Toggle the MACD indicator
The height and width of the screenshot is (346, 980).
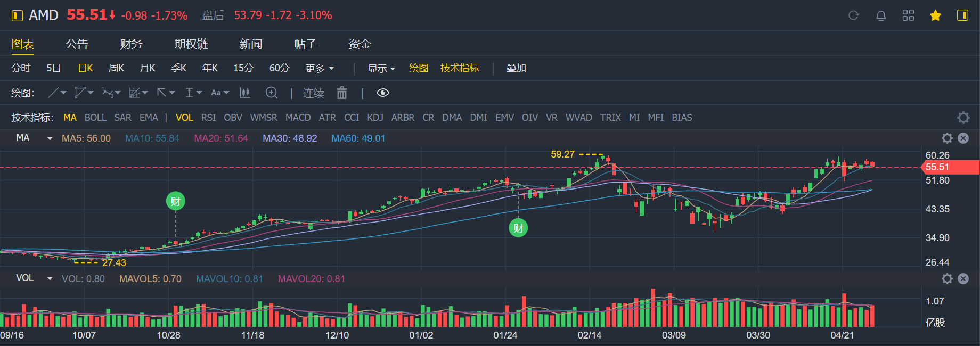point(298,118)
